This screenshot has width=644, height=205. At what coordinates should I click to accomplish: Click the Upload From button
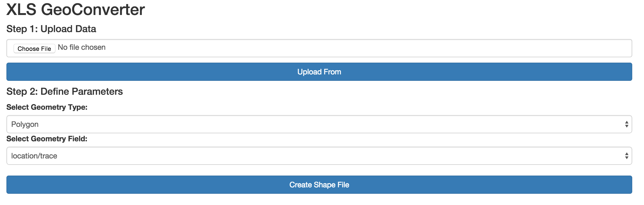pyautogui.click(x=319, y=72)
